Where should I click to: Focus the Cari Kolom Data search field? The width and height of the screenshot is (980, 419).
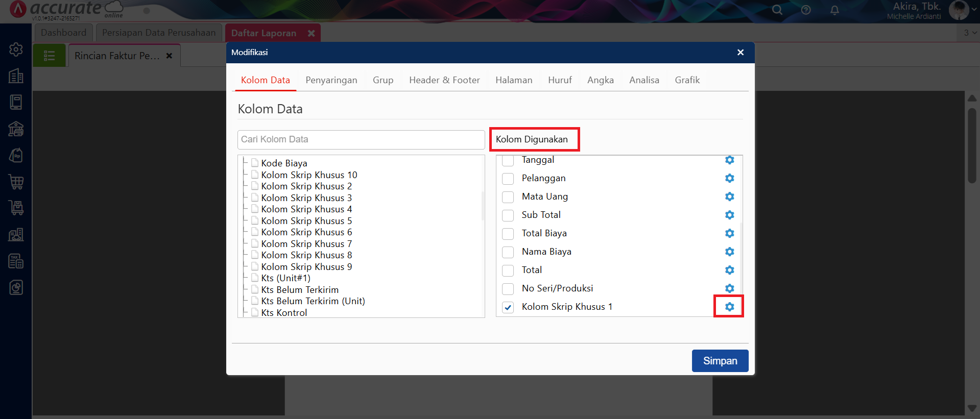pyautogui.click(x=361, y=139)
